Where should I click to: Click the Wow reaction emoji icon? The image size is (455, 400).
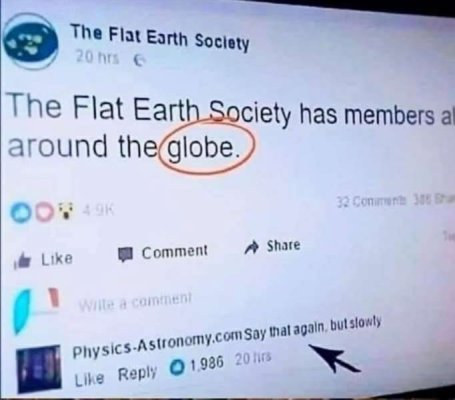pyautogui.click(x=65, y=211)
